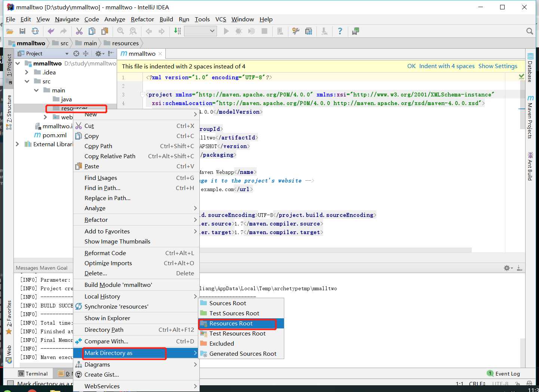This screenshot has height=392, width=539.
Task: Click src in the breadcrumb bar
Action: coord(60,43)
